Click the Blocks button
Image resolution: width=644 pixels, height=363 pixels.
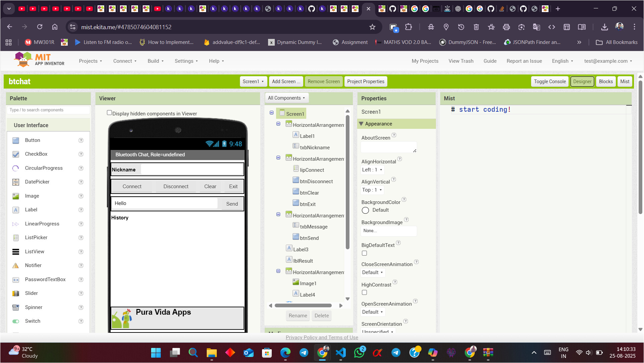[x=605, y=82]
